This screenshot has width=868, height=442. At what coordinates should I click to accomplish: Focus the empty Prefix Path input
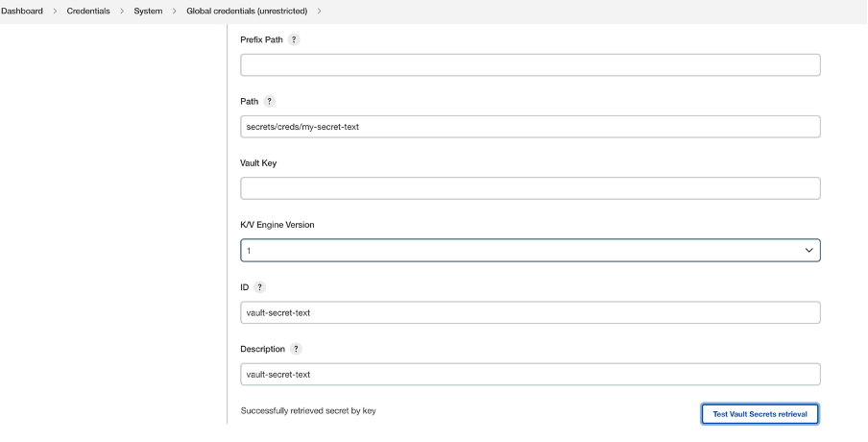point(530,65)
